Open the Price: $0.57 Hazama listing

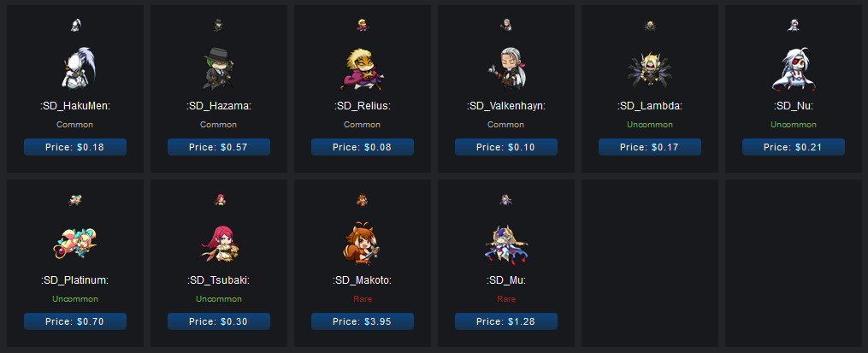click(219, 147)
